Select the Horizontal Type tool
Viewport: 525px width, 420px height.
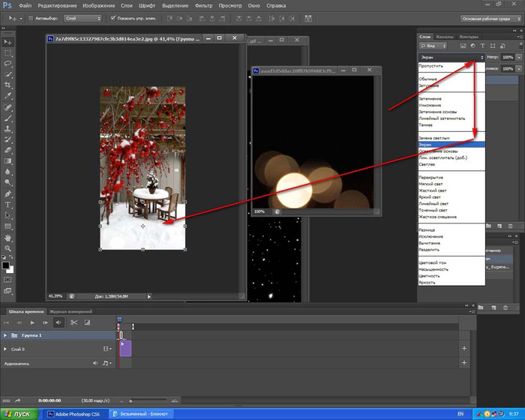[x=7, y=205]
